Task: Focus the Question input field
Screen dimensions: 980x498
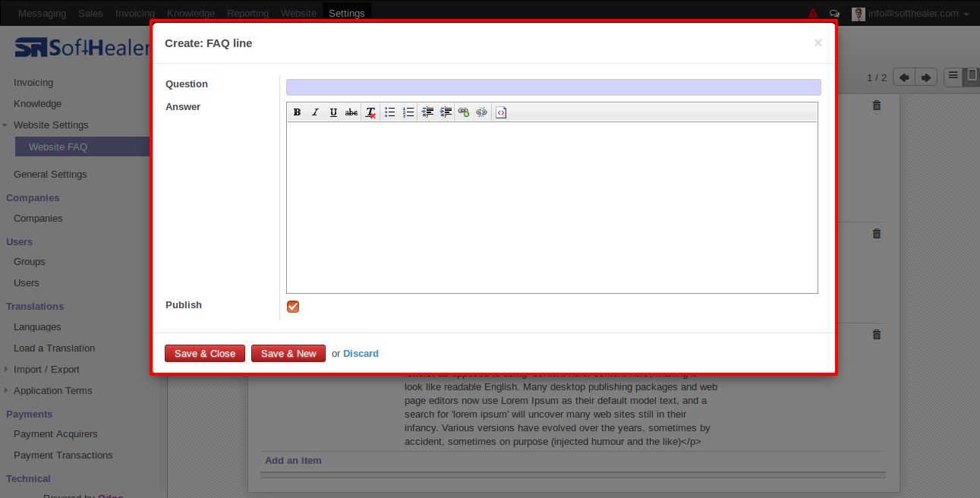Action: tap(553, 87)
